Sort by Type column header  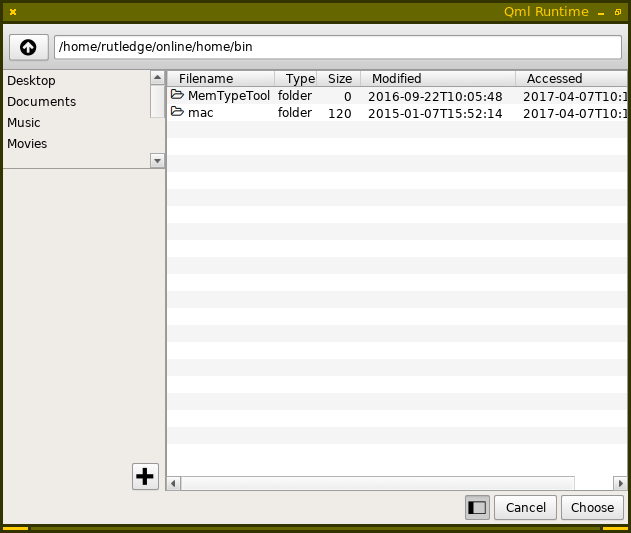click(300, 78)
